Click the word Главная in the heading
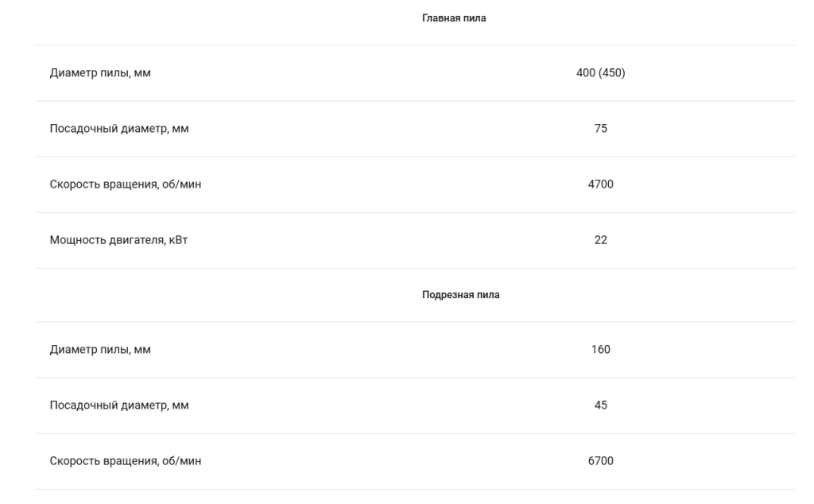This screenshot has height=504, width=814. (x=439, y=18)
